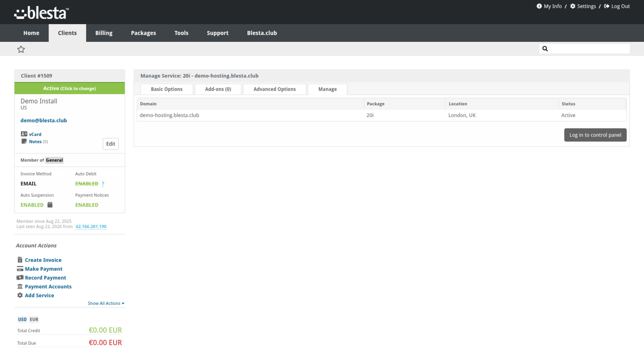Click the search magnifier icon

coord(545,49)
